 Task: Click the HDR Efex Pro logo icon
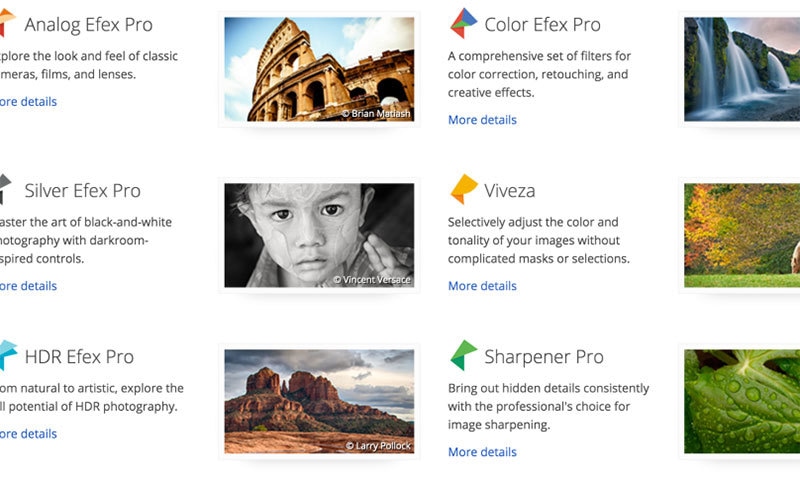pos(6,355)
